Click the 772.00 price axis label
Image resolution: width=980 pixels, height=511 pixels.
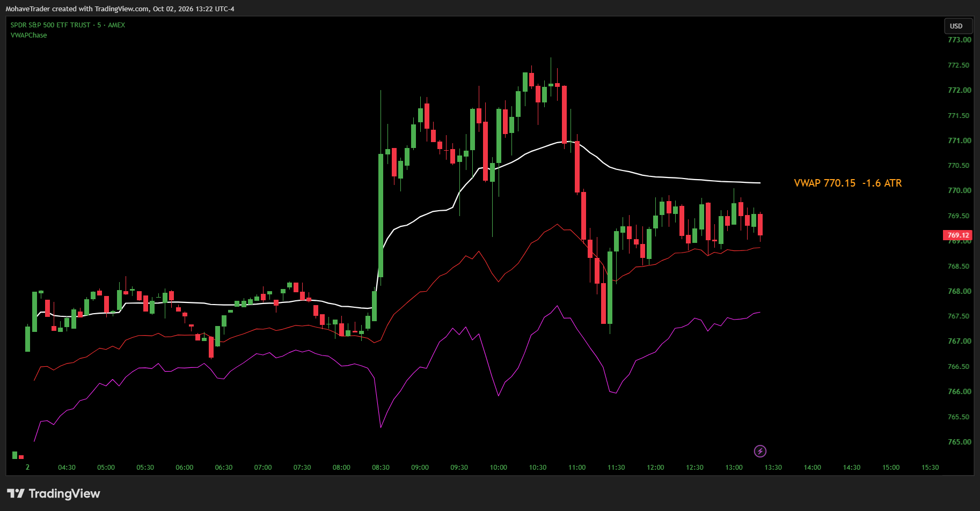[959, 90]
